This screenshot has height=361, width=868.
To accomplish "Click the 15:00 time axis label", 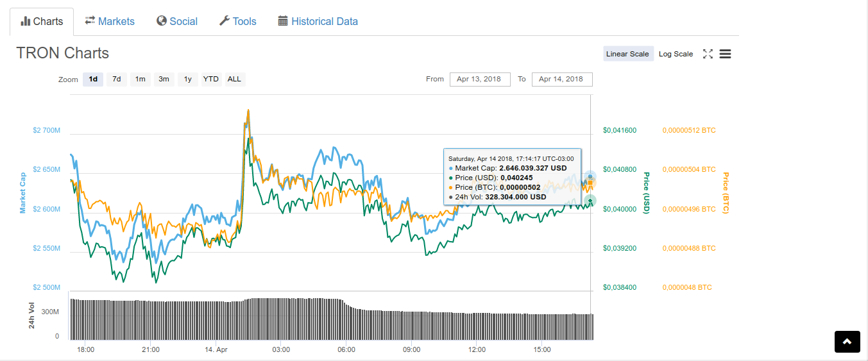I will pyautogui.click(x=542, y=350).
